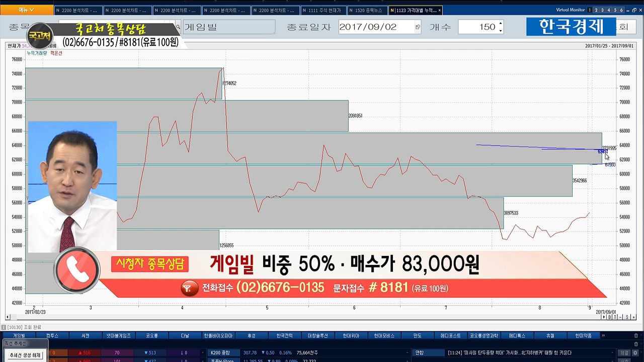The image size is (644, 362).
Task: Click the 추세선 생성 해제 button
Action: pyautogui.click(x=26, y=355)
